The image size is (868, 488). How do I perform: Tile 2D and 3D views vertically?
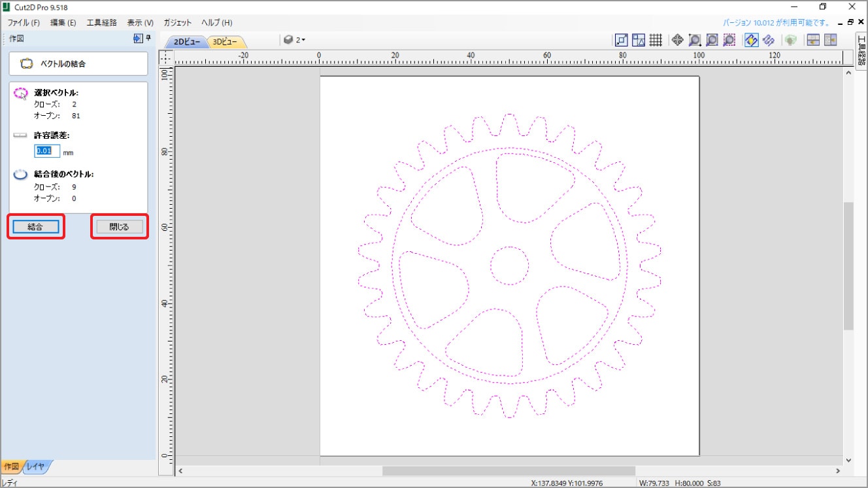831,40
